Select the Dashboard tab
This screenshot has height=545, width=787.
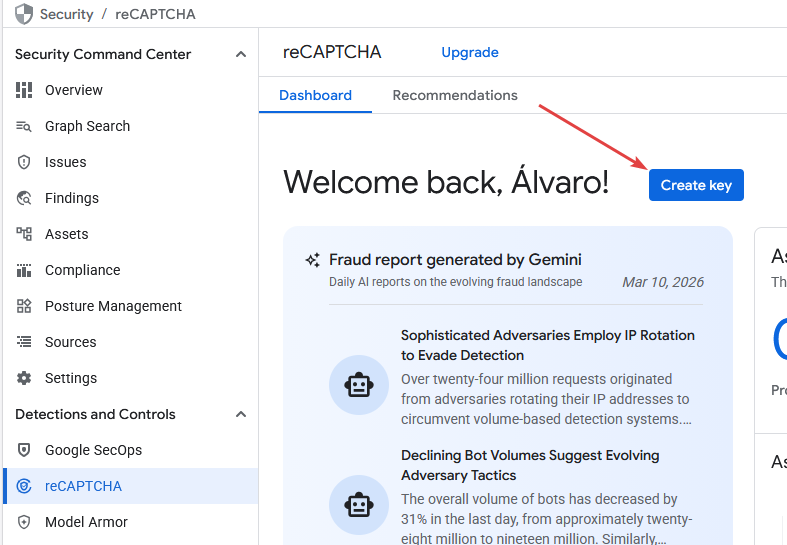(x=315, y=96)
